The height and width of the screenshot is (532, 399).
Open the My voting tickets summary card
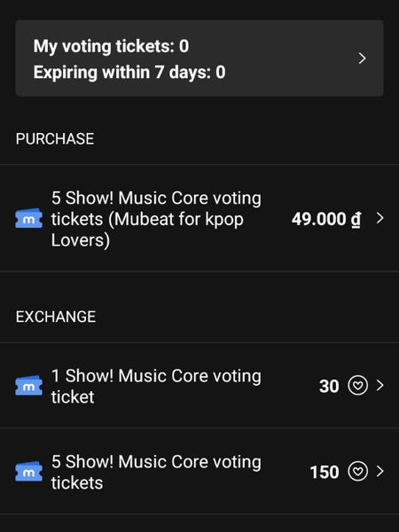pyautogui.click(x=199, y=59)
